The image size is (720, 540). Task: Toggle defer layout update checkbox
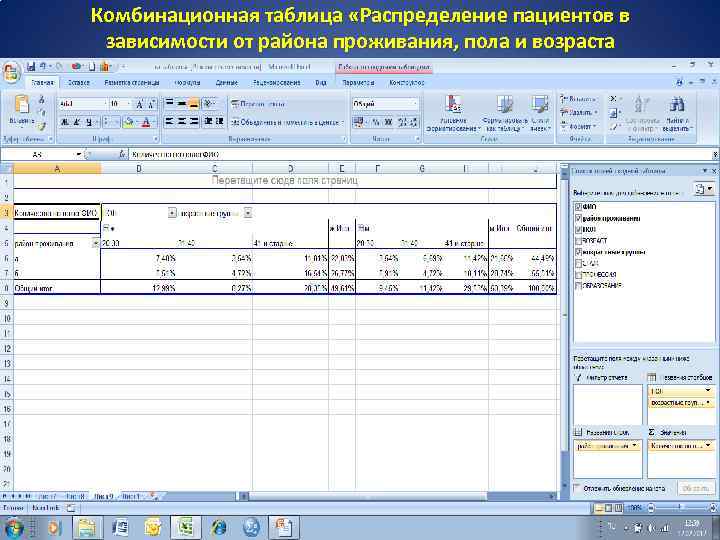coord(577,488)
